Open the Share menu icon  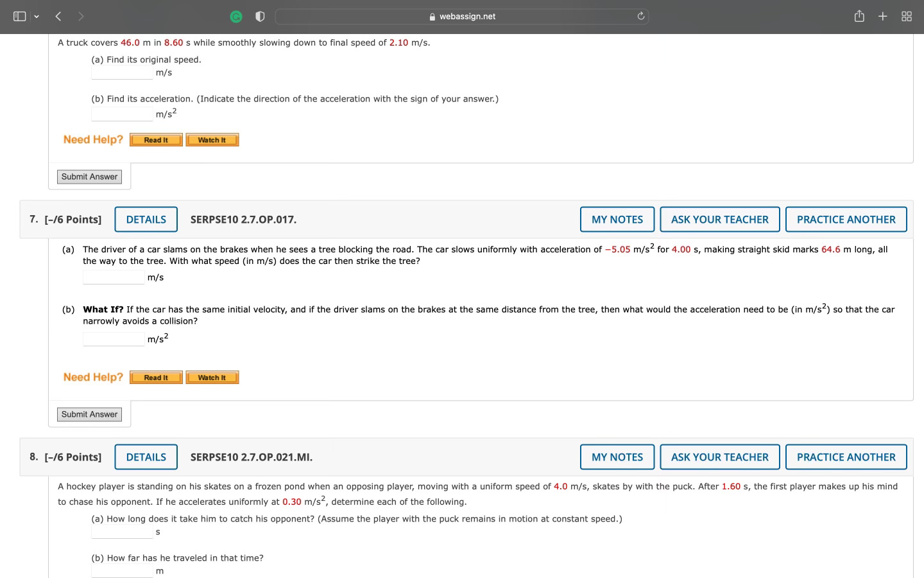859,16
